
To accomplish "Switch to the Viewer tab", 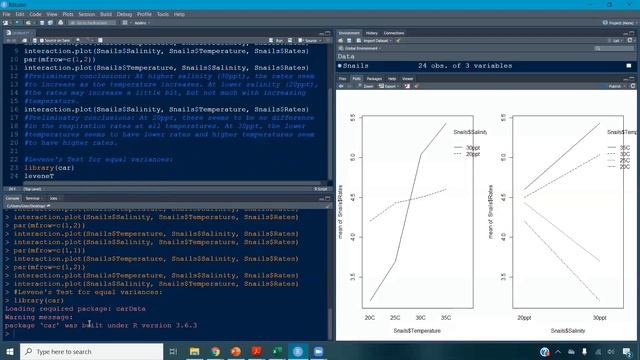I will pos(407,79).
